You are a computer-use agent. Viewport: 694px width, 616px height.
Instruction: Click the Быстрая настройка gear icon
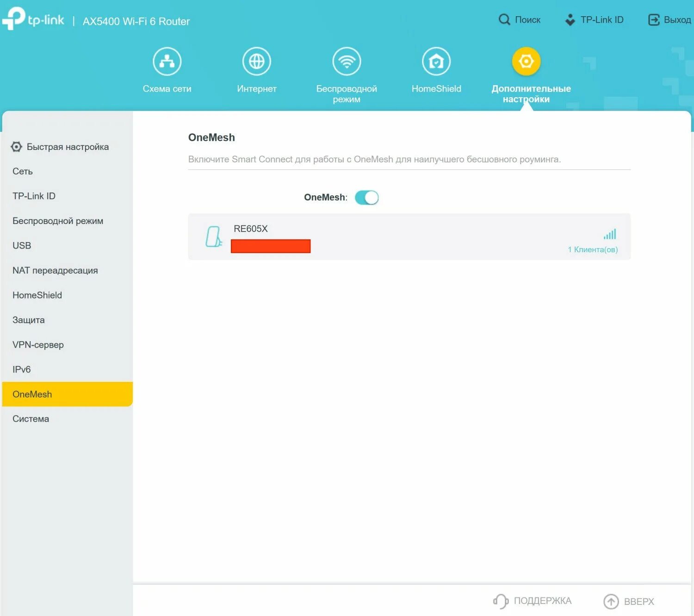tap(16, 147)
